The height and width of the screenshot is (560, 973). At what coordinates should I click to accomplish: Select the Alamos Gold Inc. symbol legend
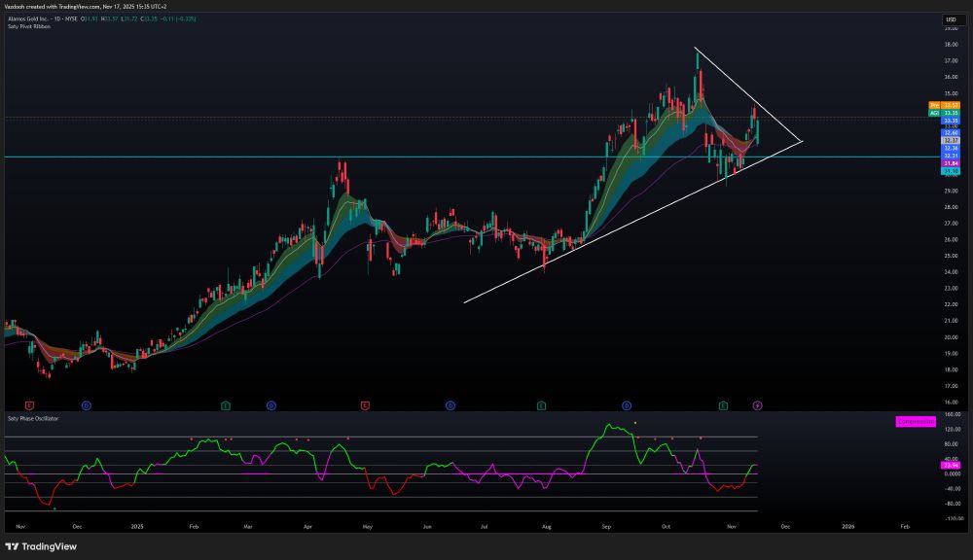coord(43,18)
